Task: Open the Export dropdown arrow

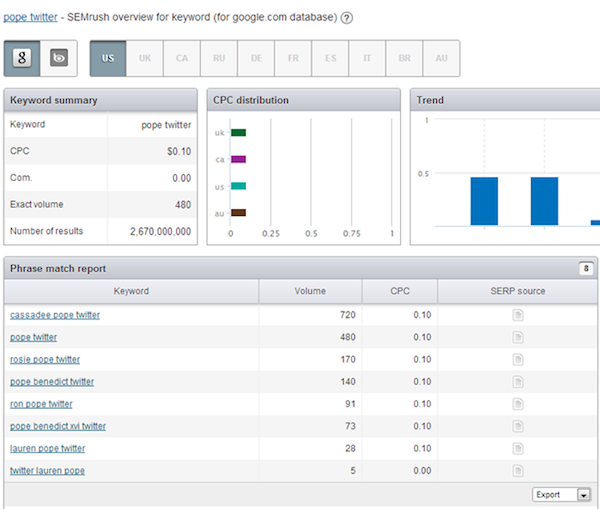Action: [584, 495]
